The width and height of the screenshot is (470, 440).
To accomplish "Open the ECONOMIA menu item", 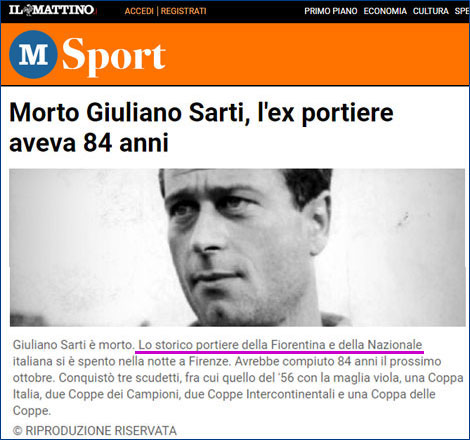I will pos(385,11).
